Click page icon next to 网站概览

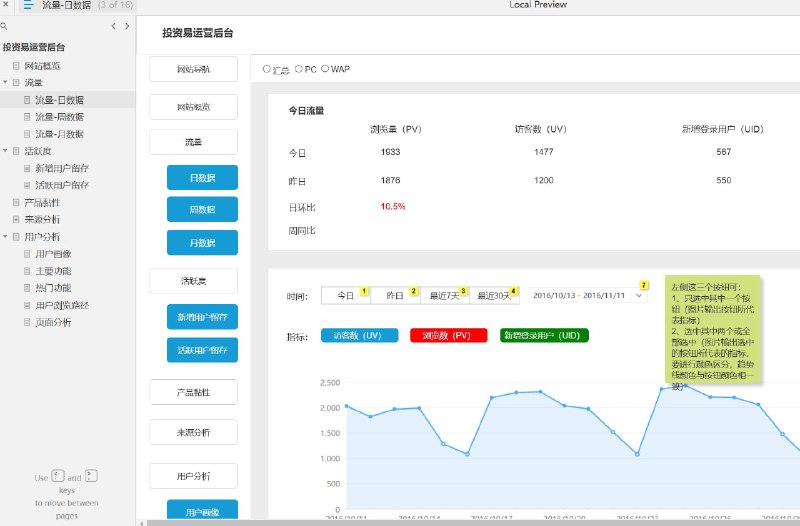[x=16, y=66]
